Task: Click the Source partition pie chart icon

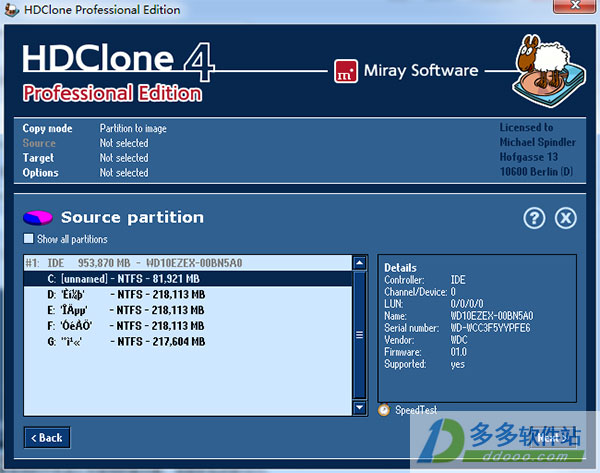Action: point(38,218)
